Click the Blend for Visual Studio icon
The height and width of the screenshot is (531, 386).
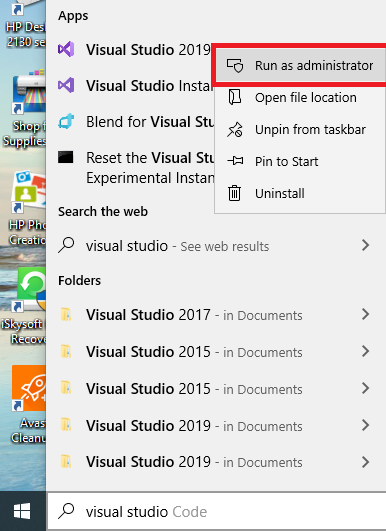[66, 121]
